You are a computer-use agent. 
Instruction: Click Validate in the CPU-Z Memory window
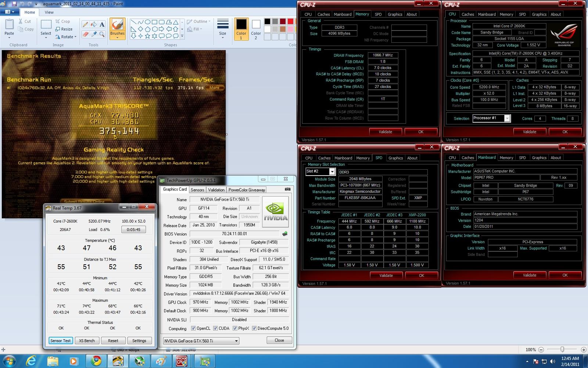point(386,132)
